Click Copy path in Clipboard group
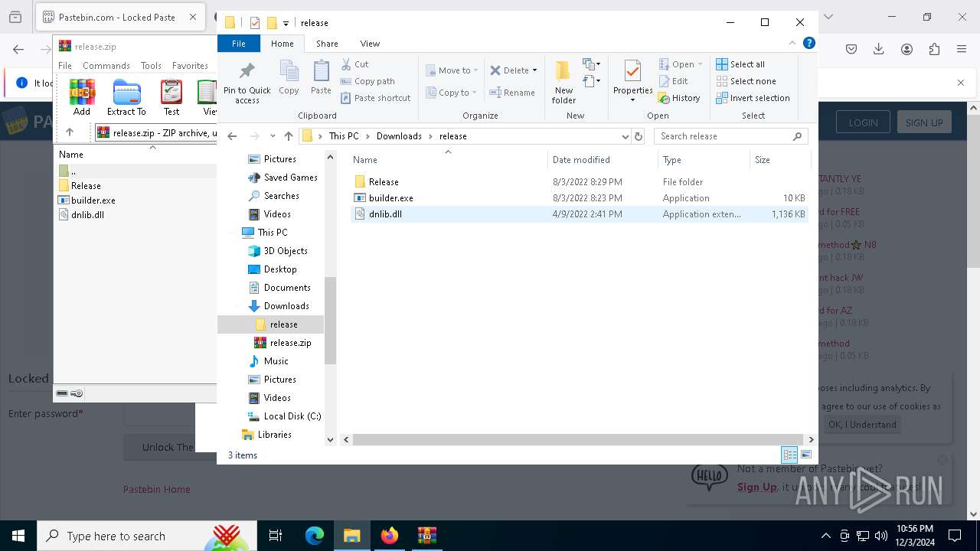The height and width of the screenshot is (551, 980). pyautogui.click(x=367, y=81)
